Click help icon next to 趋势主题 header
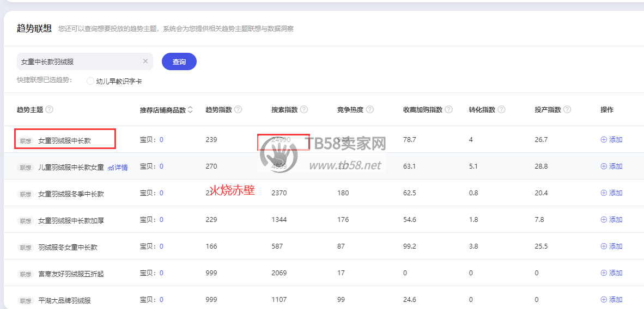Screen dimensions: 644x309 pos(49,109)
